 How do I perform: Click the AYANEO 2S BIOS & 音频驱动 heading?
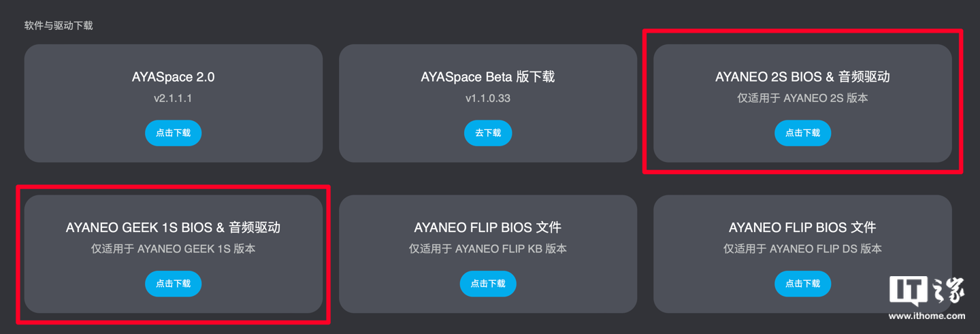point(802,77)
